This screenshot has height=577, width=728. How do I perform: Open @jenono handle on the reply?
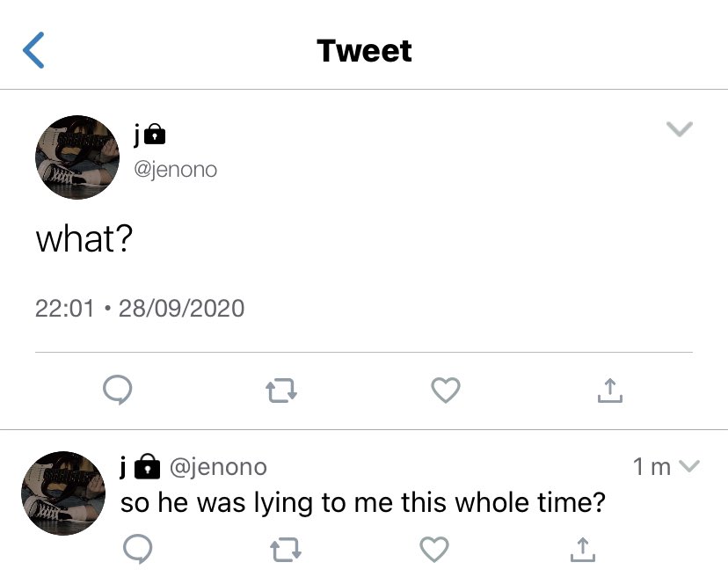(x=218, y=467)
